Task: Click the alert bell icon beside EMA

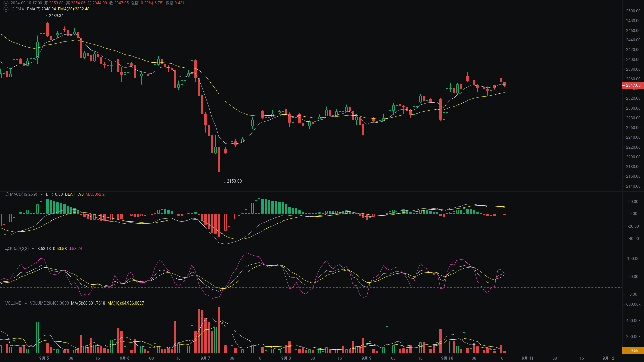Action: (13, 9)
